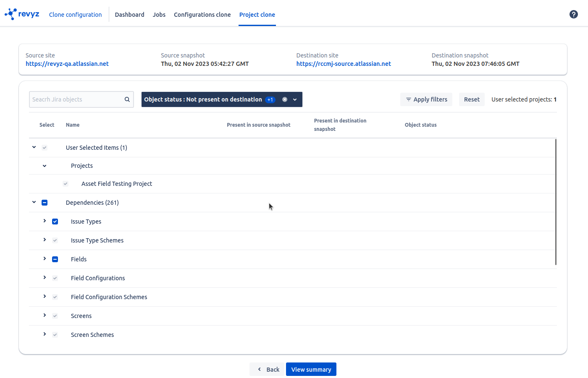This screenshot has height=378, width=588.
Task: Expand the Issue Types row
Action: 45,221
